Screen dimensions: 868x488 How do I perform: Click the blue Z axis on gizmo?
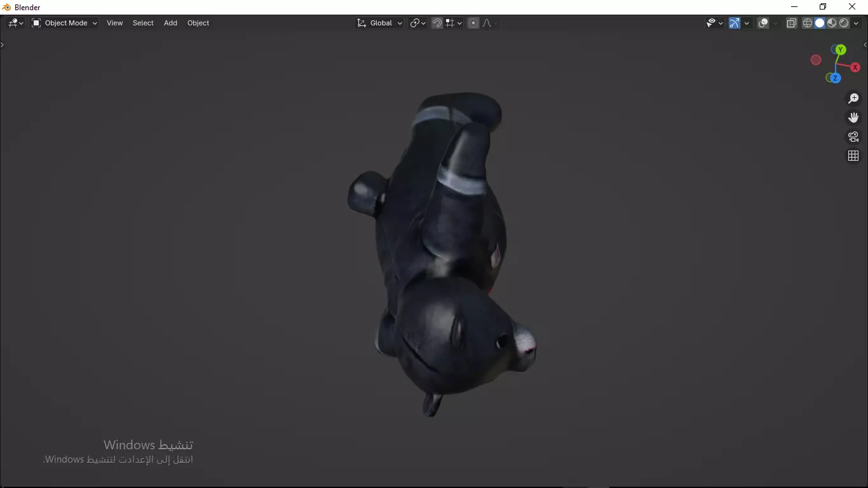point(835,78)
